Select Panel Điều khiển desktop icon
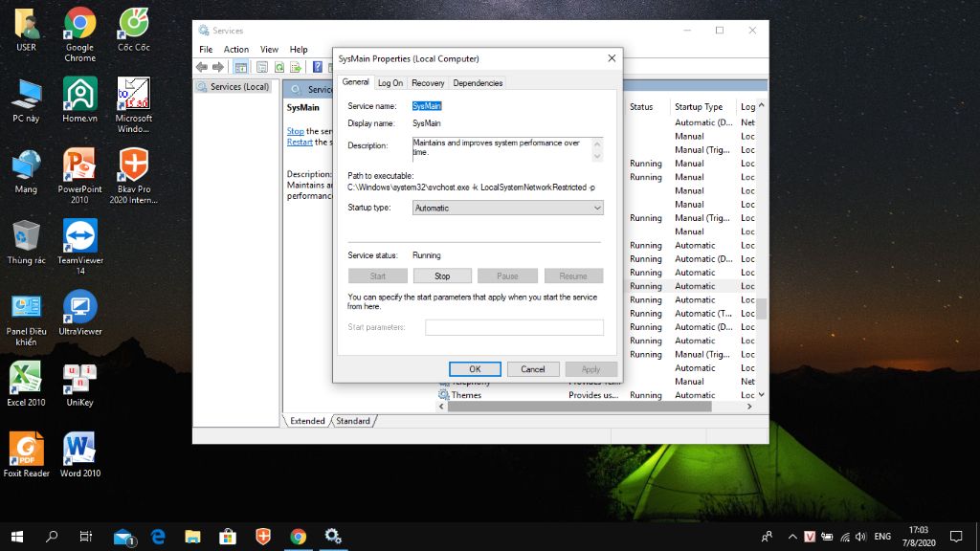This screenshot has width=980, height=551. point(26,320)
